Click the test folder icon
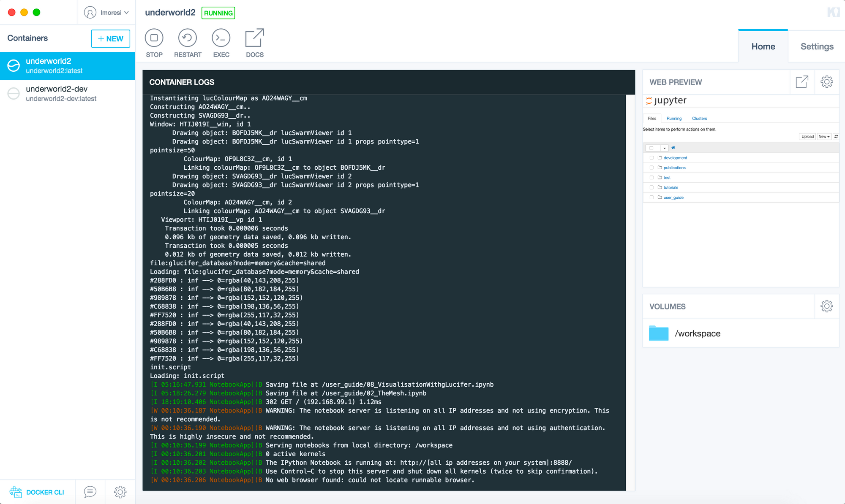Screen dimensions: 845x504 [x=660, y=178]
